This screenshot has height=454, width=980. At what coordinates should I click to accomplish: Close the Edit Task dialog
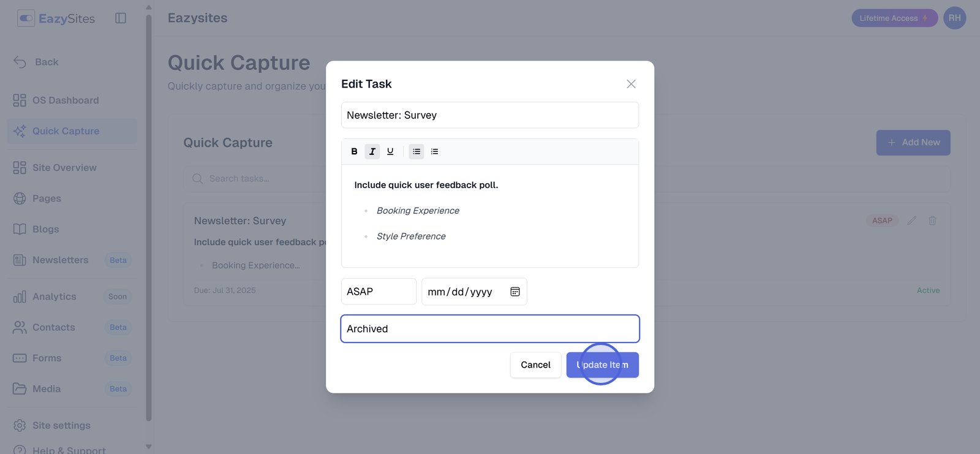coord(631,84)
